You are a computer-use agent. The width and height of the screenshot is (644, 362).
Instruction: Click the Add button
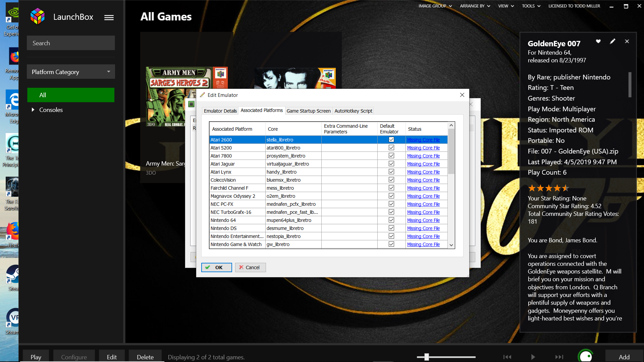point(624,357)
